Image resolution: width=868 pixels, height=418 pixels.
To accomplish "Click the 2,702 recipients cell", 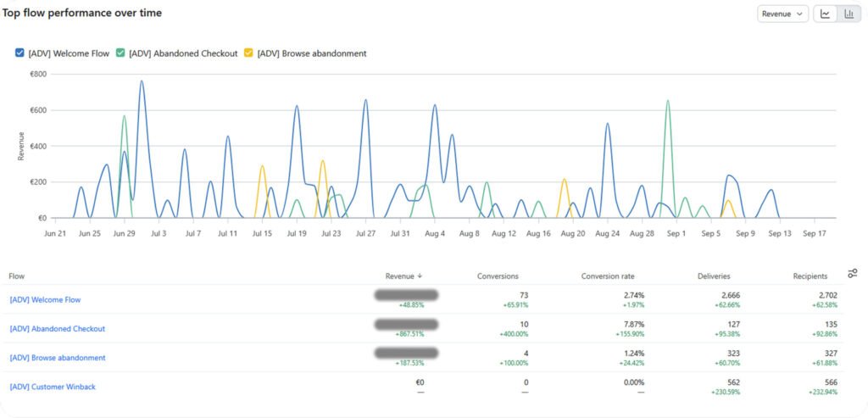I will pyautogui.click(x=827, y=296).
